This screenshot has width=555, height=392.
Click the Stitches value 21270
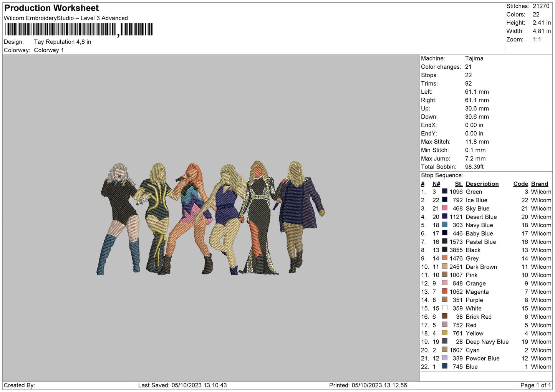click(541, 6)
